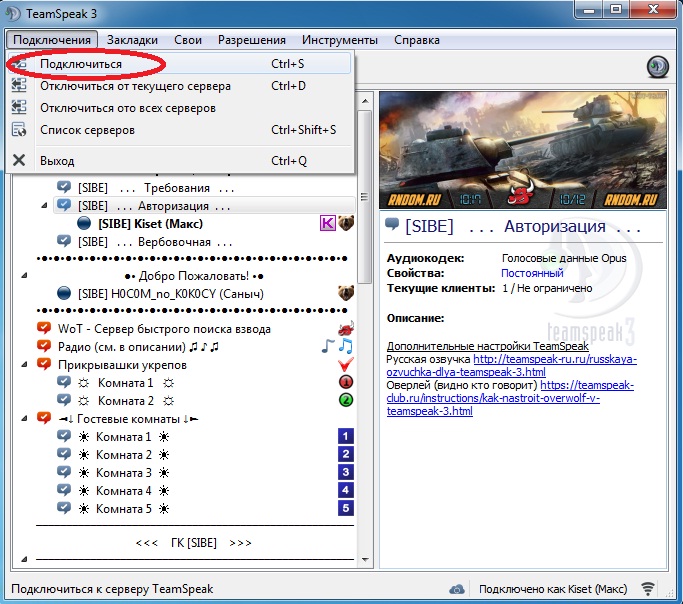This screenshot has width=683, height=604.
Task: Click the blue music note icon on Радио
Action: point(346,346)
